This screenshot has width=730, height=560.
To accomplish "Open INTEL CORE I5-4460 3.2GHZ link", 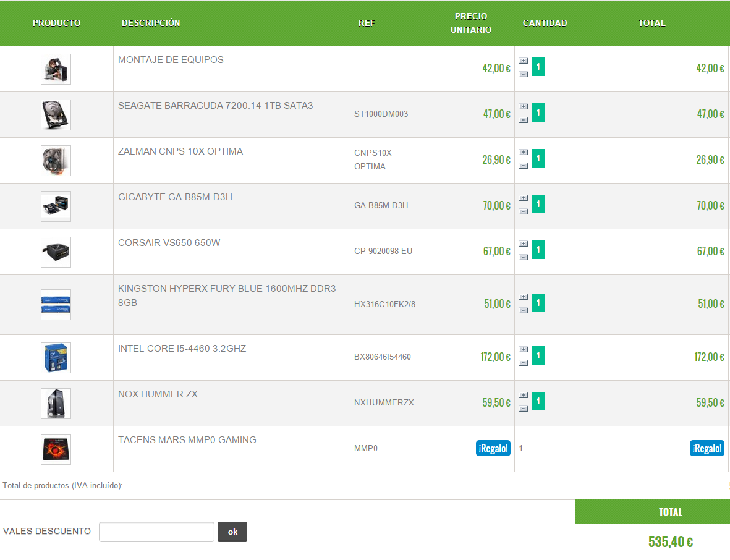I will point(182,348).
